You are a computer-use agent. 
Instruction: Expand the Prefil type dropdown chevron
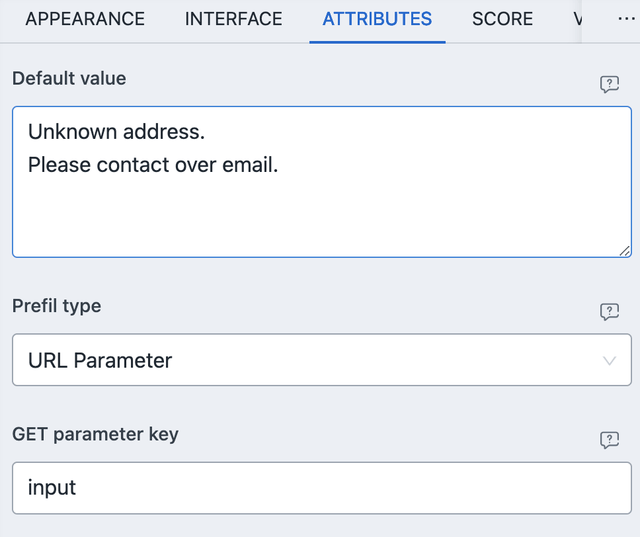click(x=610, y=361)
